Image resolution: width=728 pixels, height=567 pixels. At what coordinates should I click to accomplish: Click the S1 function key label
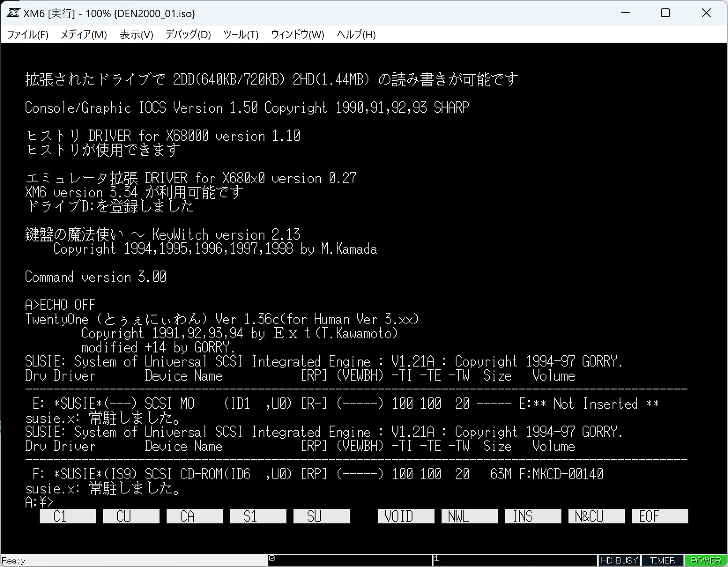(258, 516)
